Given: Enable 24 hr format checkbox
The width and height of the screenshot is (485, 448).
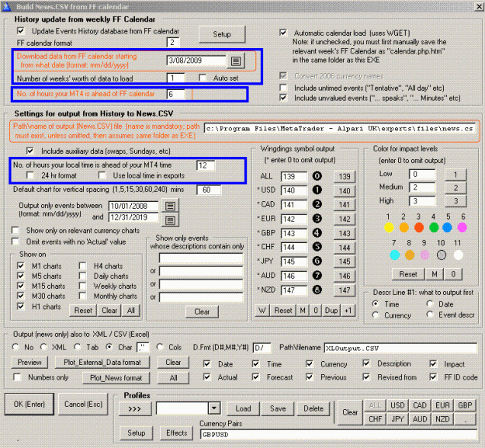Looking at the screenshot, I should tap(30, 175).
